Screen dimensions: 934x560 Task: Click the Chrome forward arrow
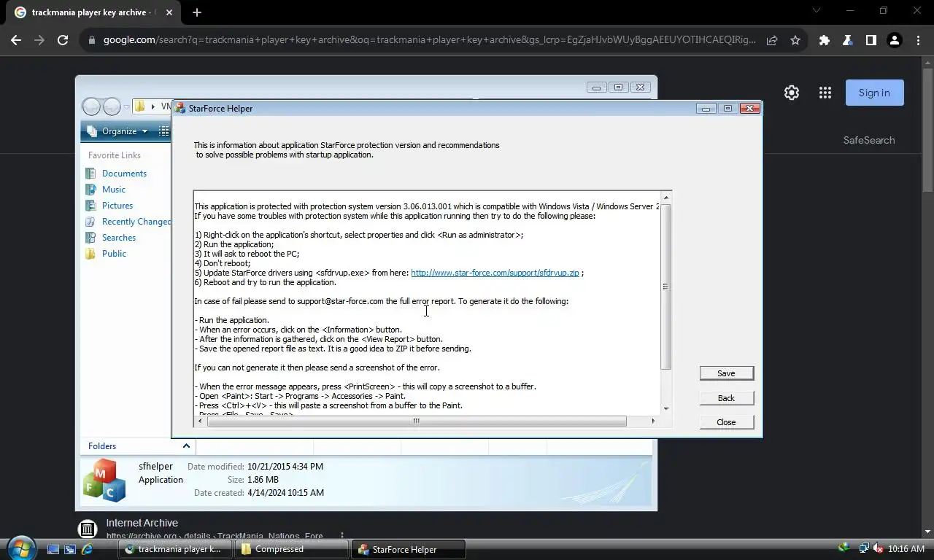pos(39,40)
